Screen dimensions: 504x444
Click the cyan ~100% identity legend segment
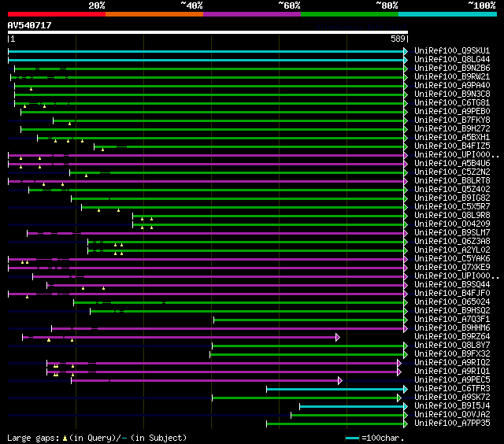pos(448,14)
